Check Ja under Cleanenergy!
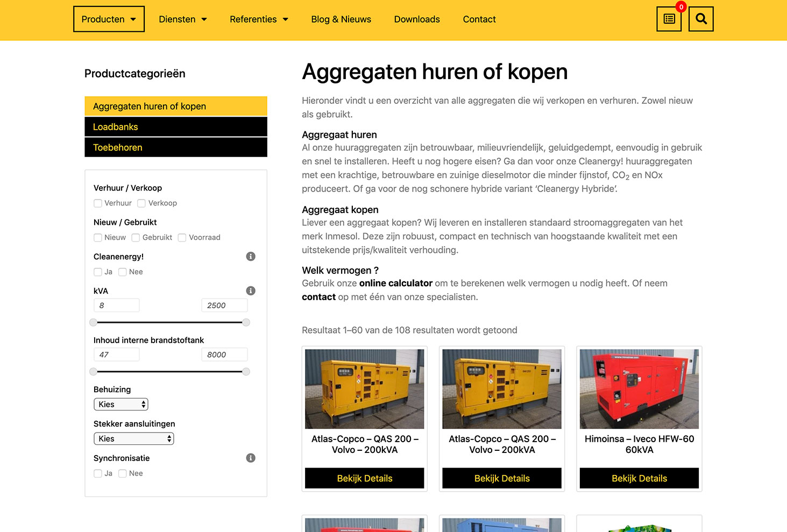The image size is (787, 532). click(98, 272)
